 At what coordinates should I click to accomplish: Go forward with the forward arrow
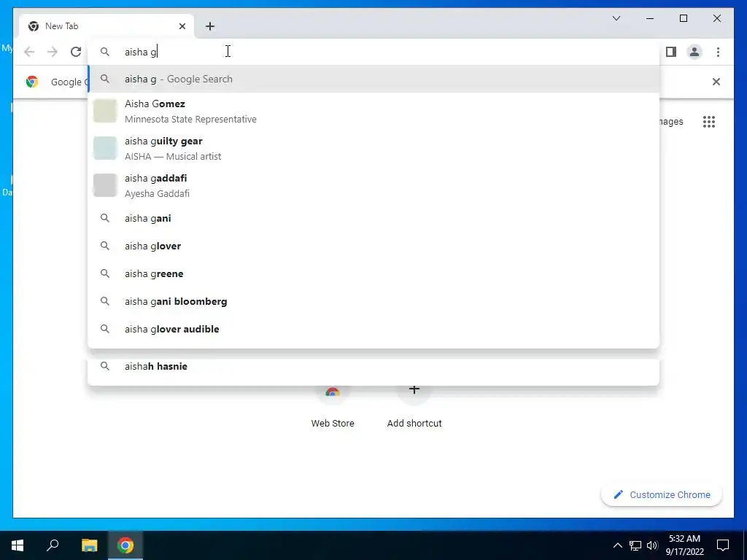[x=53, y=52]
